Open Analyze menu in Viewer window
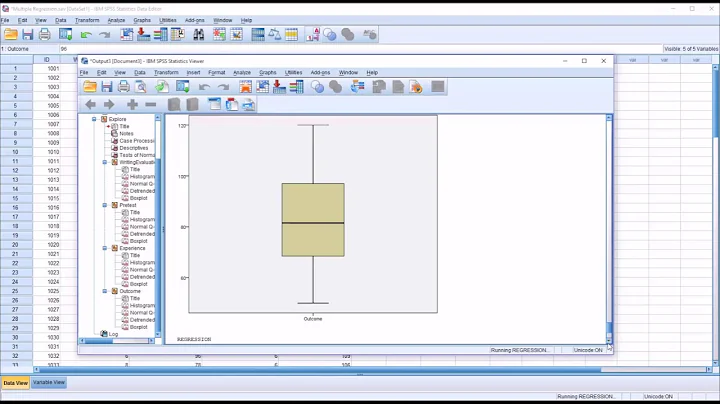The image size is (720, 404). point(242,73)
